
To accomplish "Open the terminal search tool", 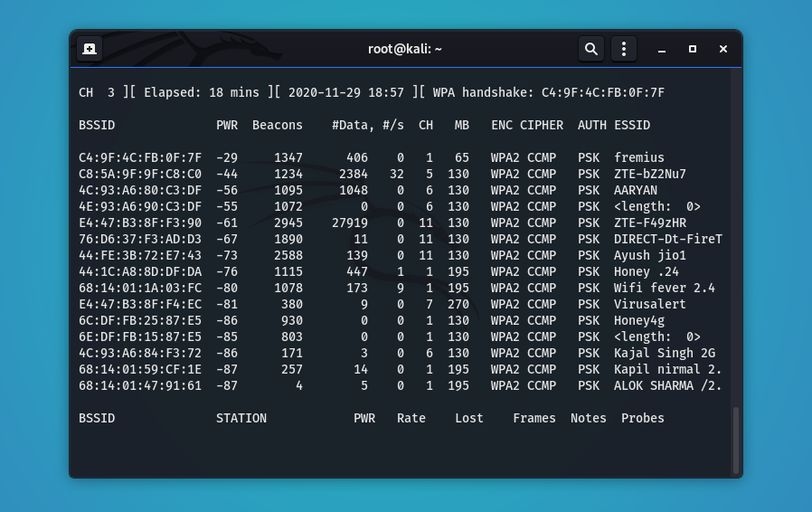I will [x=590, y=49].
